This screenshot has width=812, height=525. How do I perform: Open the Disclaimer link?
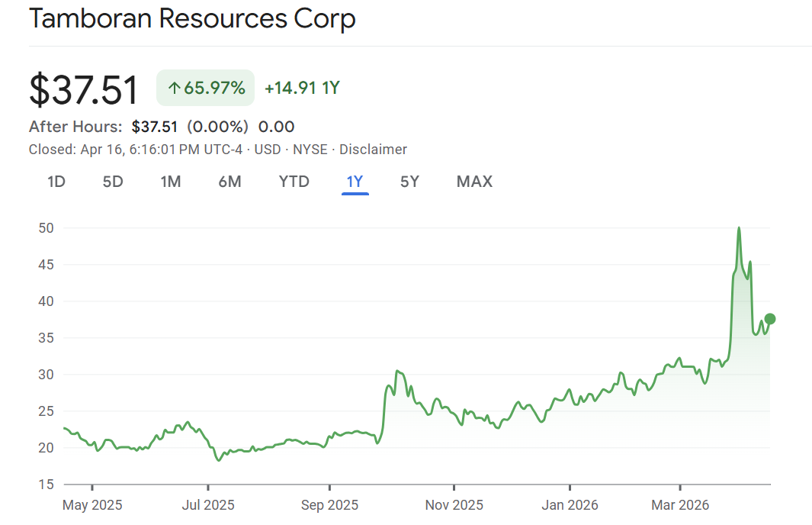[x=373, y=150]
